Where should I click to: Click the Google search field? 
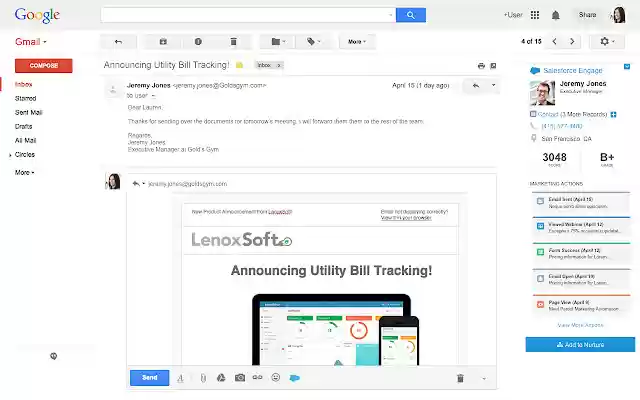[x=248, y=15]
